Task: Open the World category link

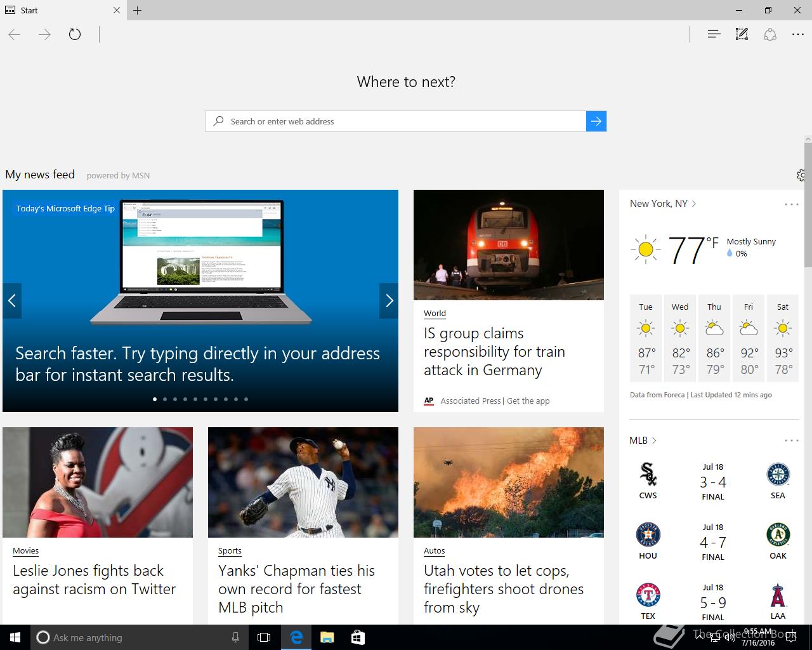Action: coord(435,313)
